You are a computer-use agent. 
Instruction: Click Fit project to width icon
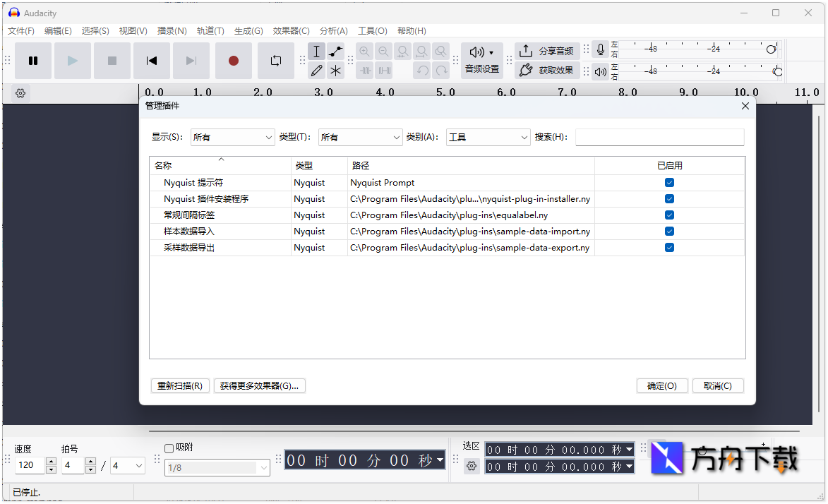click(x=422, y=52)
